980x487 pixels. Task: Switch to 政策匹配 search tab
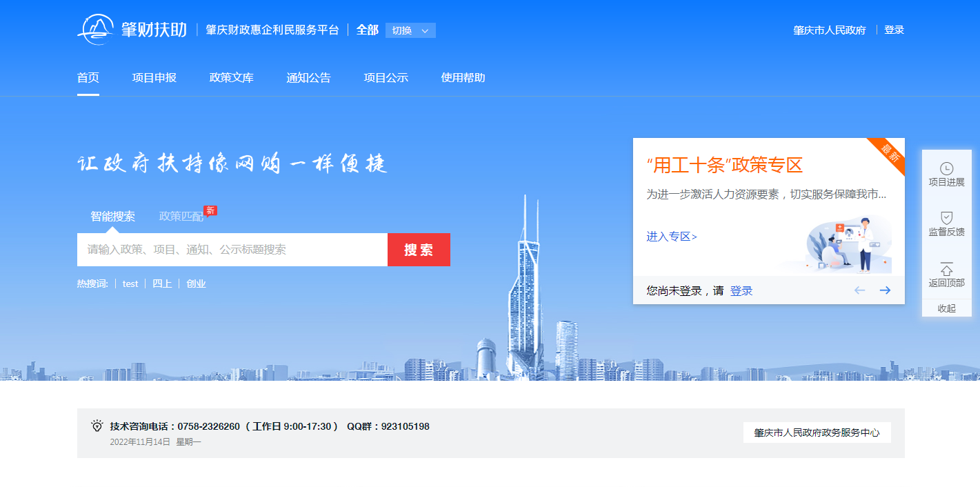pyautogui.click(x=181, y=216)
